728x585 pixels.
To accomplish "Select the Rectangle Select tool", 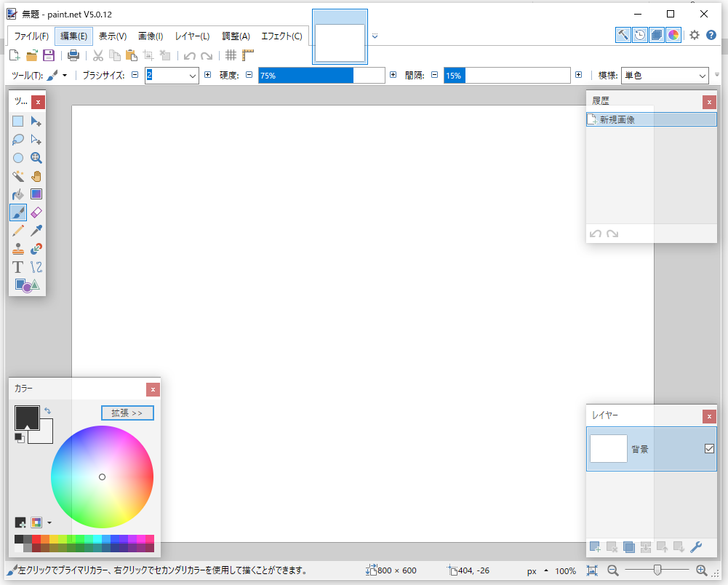I will coord(17,122).
